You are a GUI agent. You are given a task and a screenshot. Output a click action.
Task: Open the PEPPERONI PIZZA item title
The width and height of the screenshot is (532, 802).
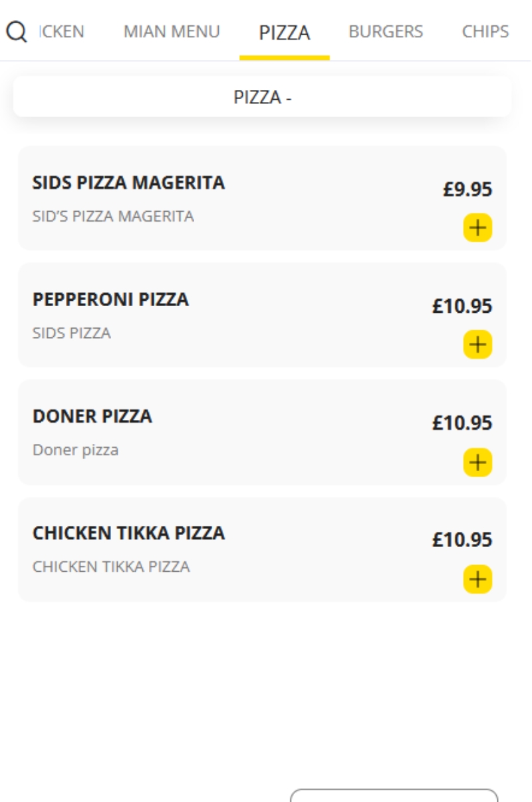[x=110, y=300]
